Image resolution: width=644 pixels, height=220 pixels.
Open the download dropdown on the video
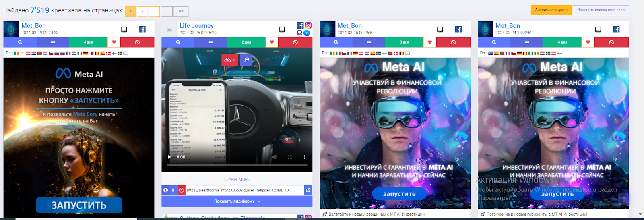[230, 60]
